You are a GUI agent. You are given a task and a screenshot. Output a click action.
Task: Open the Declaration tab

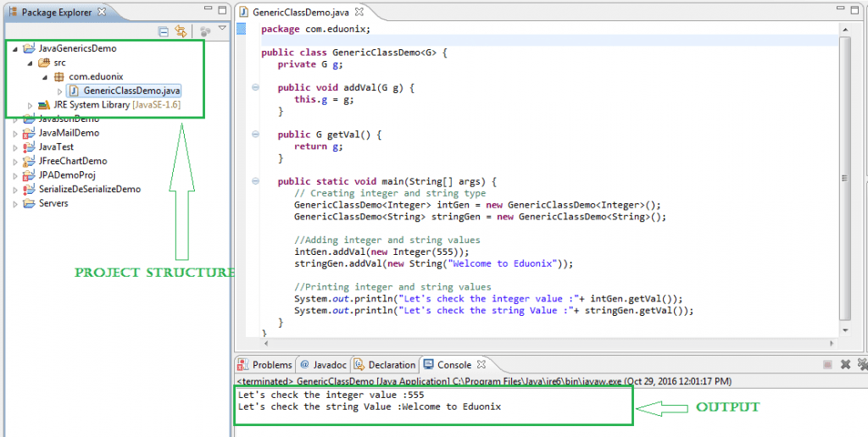pos(385,364)
